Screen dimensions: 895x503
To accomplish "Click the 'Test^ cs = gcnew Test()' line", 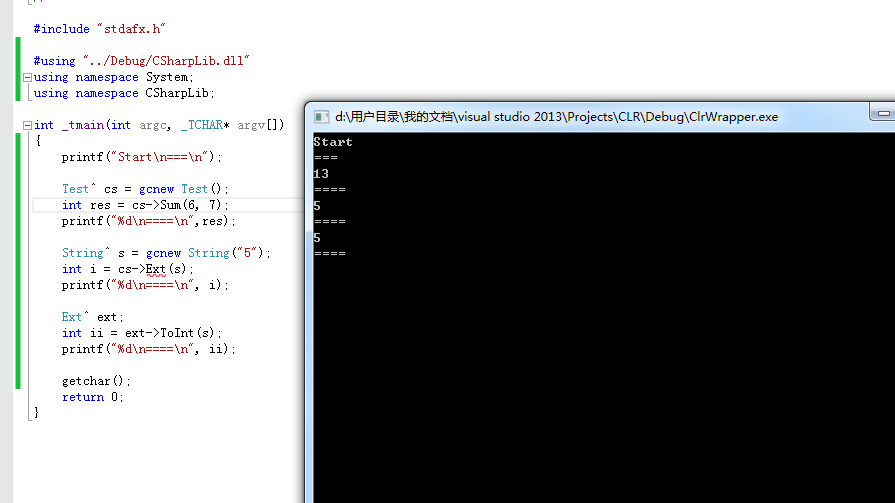I will click(145, 189).
